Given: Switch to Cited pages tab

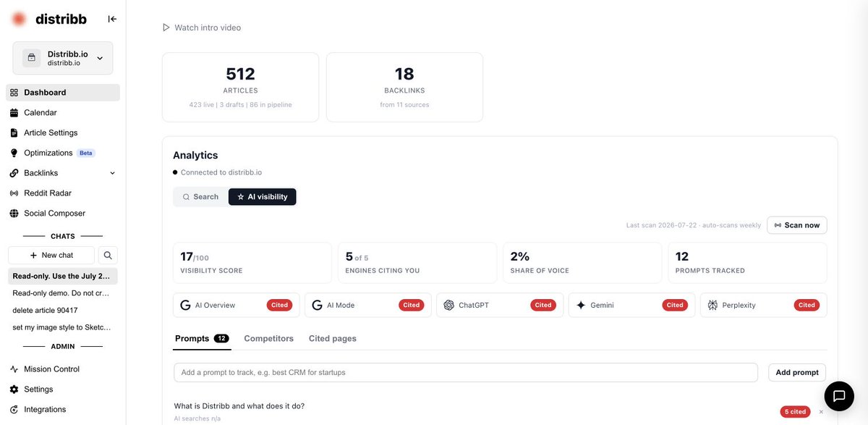Looking at the screenshot, I should [x=333, y=339].
